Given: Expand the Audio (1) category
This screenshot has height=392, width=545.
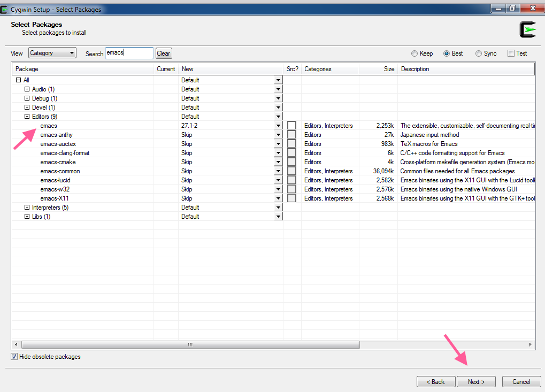Looking at the screenshot, I should click(x=27, y=89).
